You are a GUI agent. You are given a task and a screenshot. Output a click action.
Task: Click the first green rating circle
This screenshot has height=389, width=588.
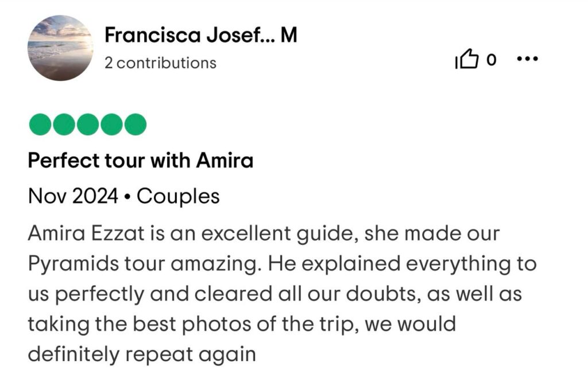pos(40,124)
